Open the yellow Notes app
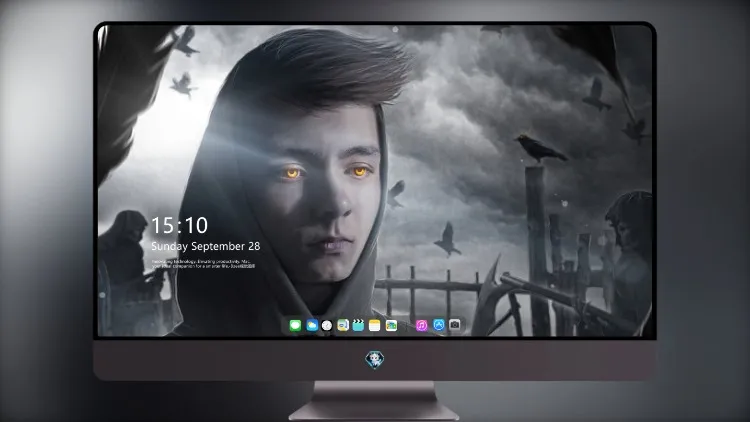Screen dimensions: 750x422 375,326
